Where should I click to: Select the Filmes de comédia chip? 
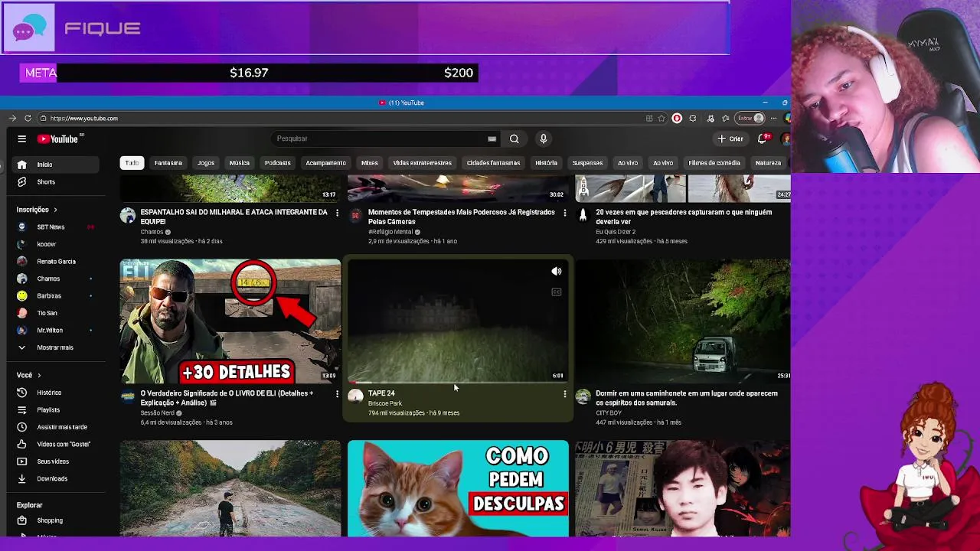714,163
